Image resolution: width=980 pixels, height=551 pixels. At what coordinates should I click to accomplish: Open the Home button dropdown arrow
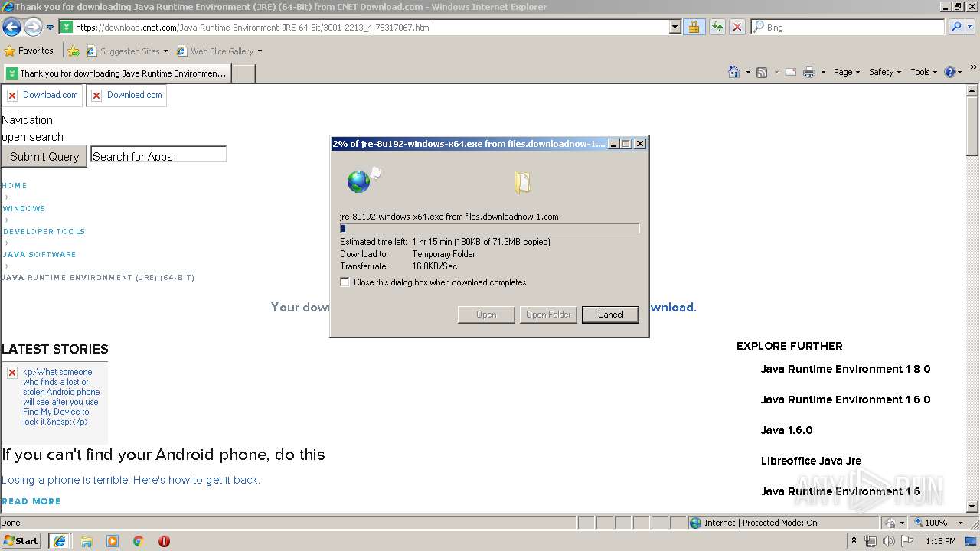pyautogui.click(x=748, y=72)
